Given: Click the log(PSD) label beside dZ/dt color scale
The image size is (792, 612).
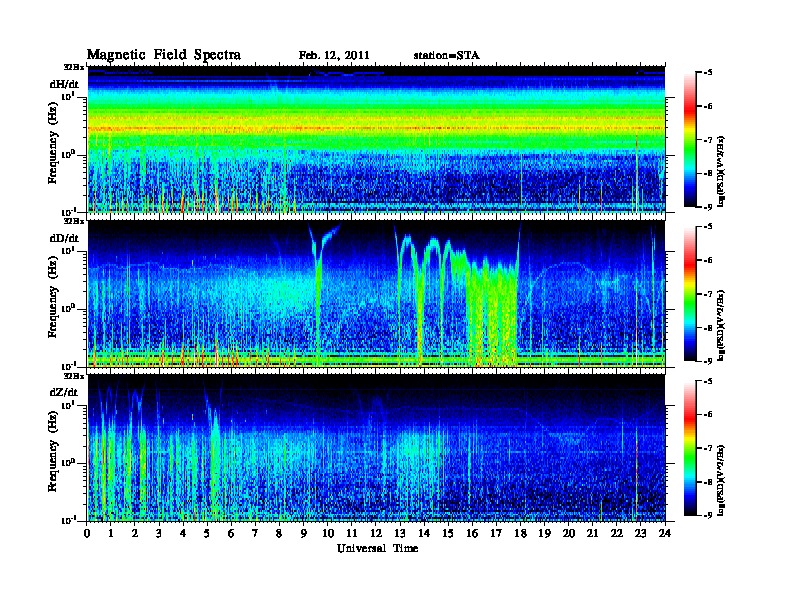Looking at the screenshot, I should 721,480.
